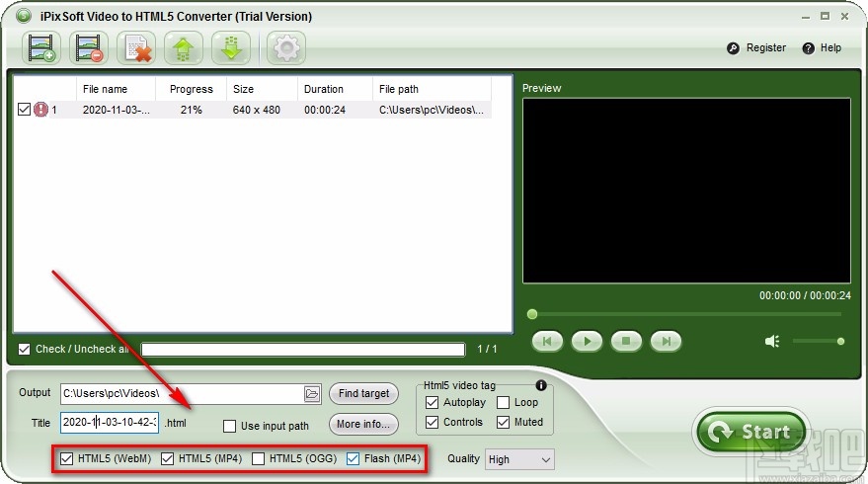
Task: Mute preview with the speaker icon
Action: (772, 341)
